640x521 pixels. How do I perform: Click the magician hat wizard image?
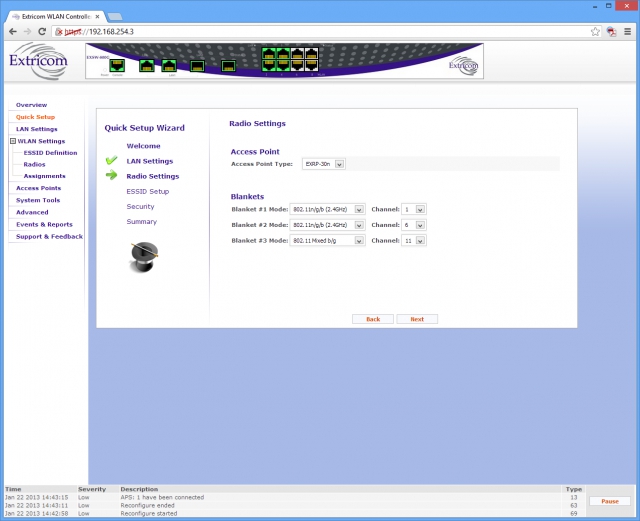pyautogui.click(x=144, y=257)
